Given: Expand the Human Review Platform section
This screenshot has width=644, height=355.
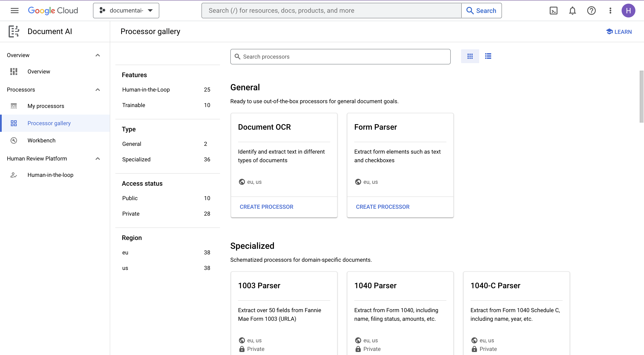Looking at the screenshot, I should 98,158.
